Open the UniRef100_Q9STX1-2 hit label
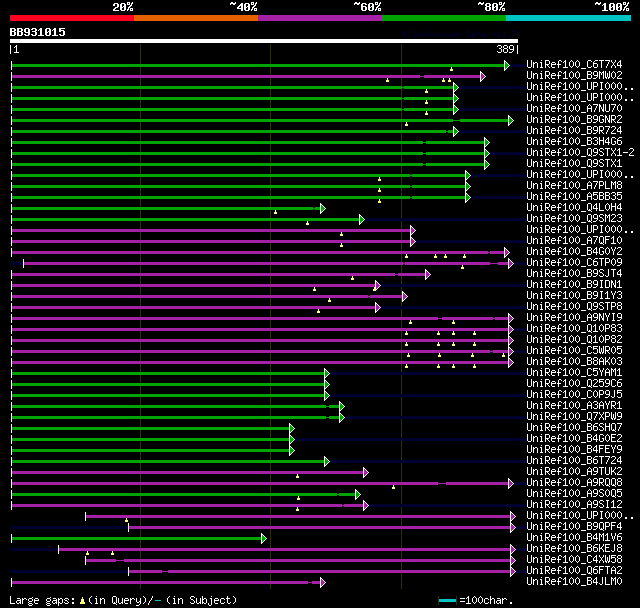Image resolution: width=640 pixels, height=608 pixels. (580, 153)
